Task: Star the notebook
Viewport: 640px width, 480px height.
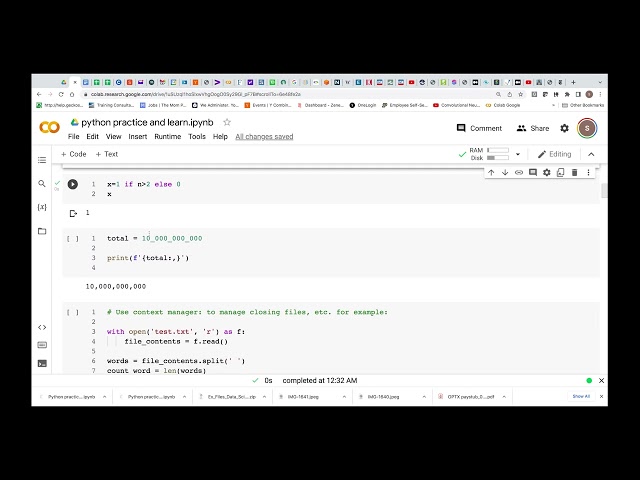Action: click(227, 122)
